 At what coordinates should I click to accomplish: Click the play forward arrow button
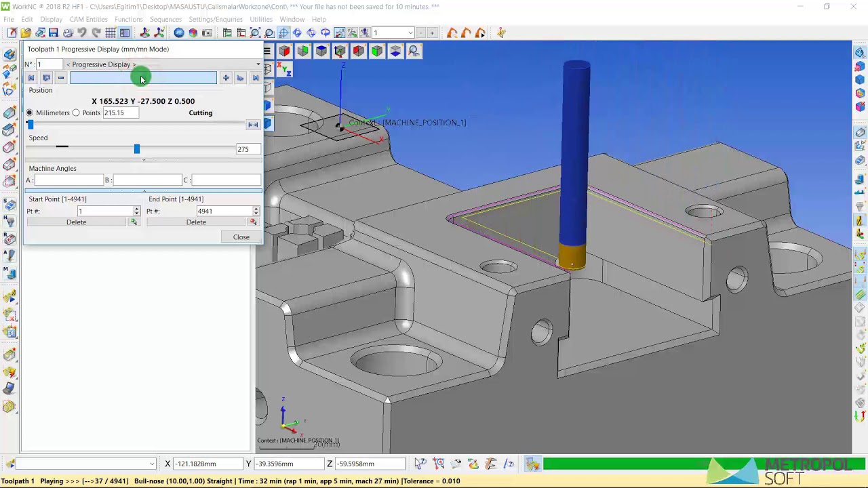click(x=240, y=78)
